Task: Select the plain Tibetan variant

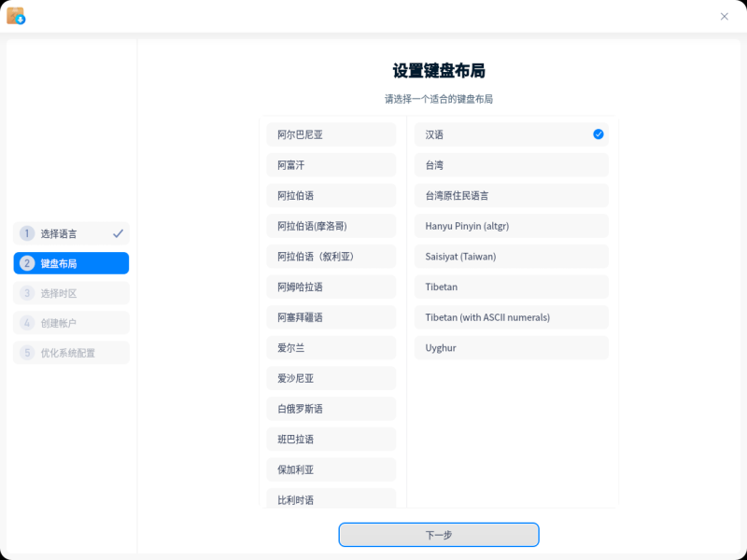Action: click(511, 287)
